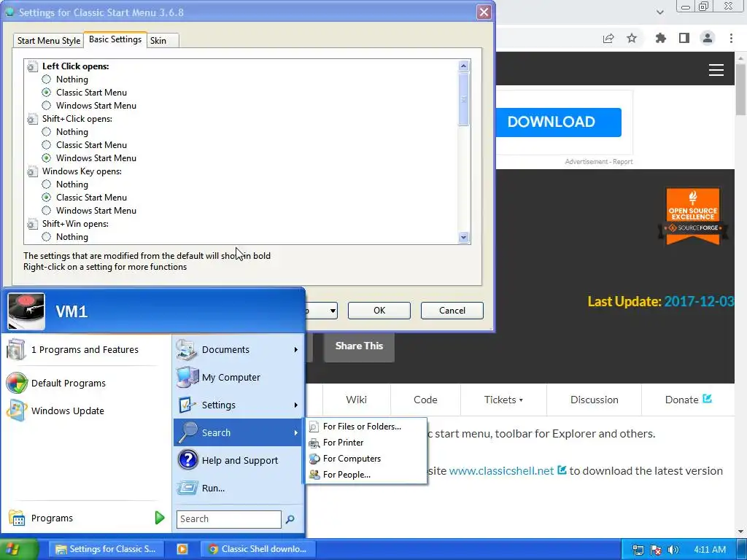
Task: Switch to Start Menu Style tab
Action: point(49,41)
